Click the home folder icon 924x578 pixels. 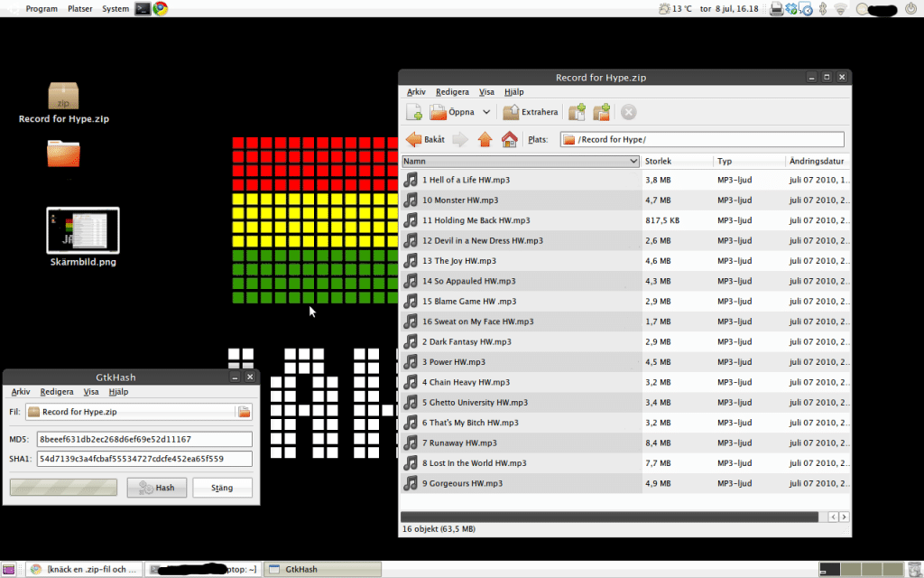coord(509,139)
